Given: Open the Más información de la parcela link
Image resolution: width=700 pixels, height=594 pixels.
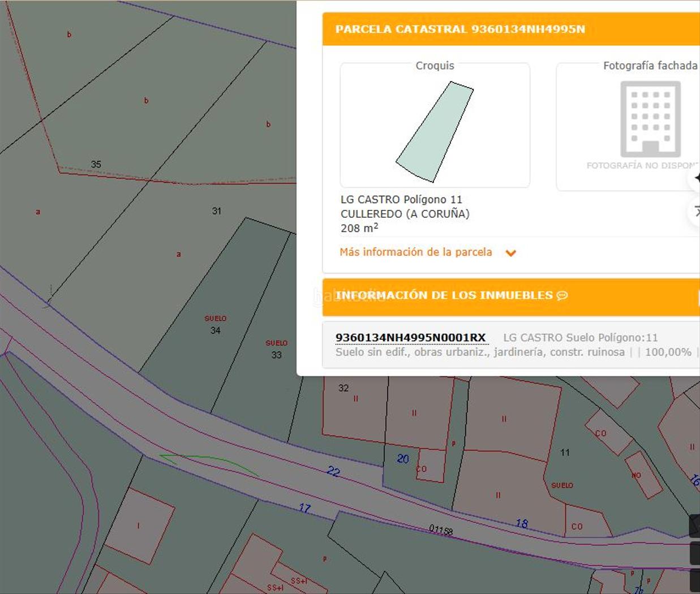Looking at the screenshot, I should coord(415,252).
